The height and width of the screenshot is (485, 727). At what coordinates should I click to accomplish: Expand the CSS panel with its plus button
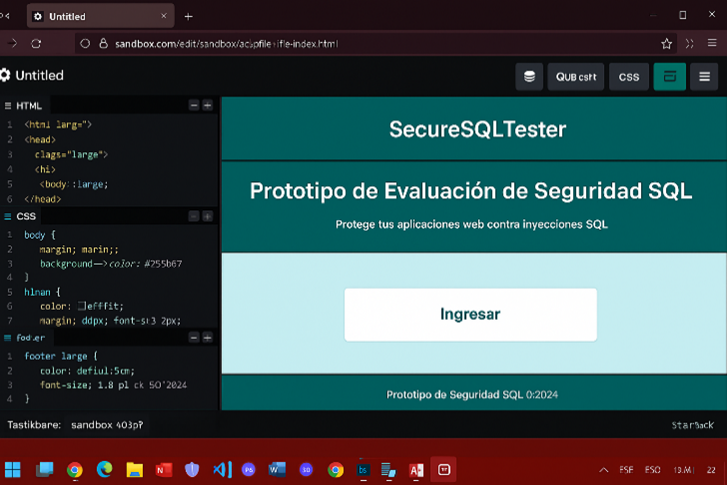coord(208,216)
